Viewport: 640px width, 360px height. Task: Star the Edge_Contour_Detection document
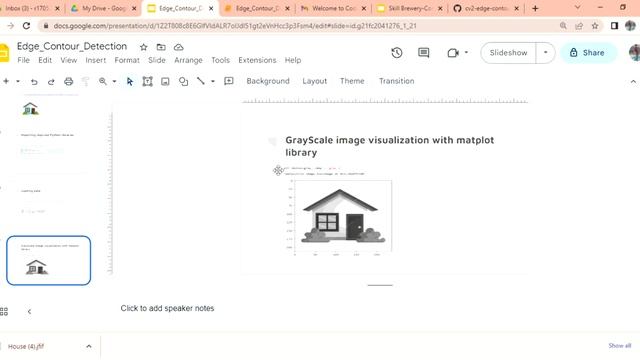[x=143, y=47]
